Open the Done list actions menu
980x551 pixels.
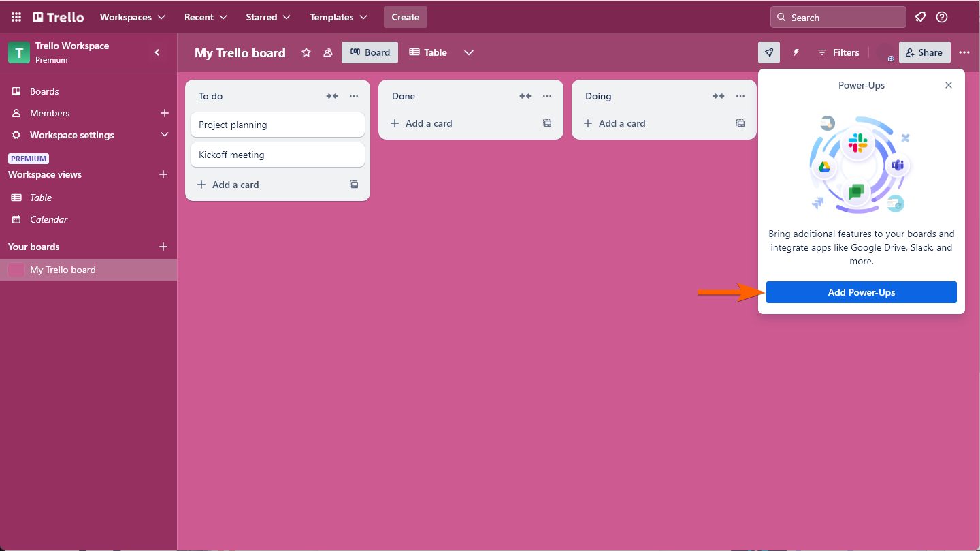click(x=547, y=96)
